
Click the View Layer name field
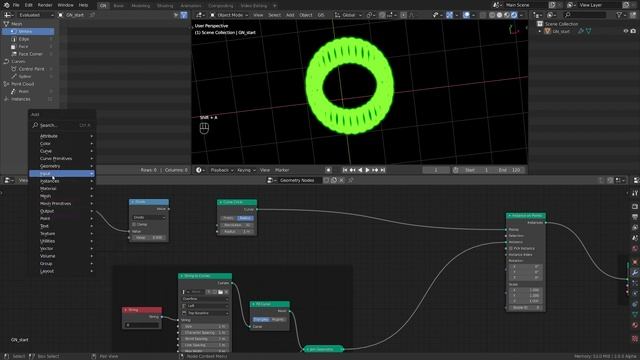point(599,5)
